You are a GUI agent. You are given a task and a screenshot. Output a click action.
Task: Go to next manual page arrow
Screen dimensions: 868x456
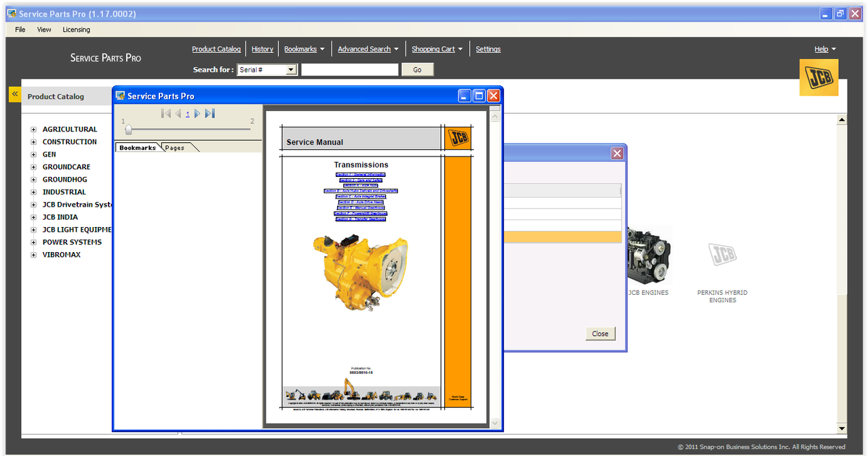[197, 114]
